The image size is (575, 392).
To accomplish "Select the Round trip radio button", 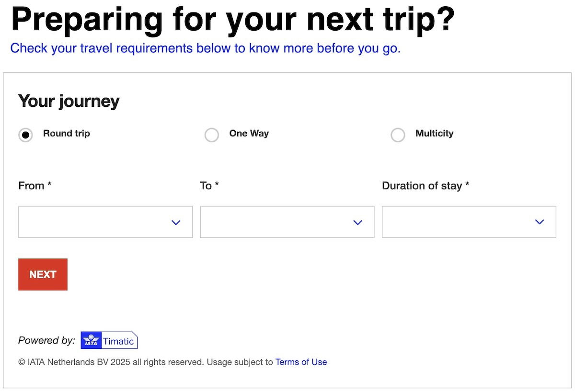I will (25, 135).
